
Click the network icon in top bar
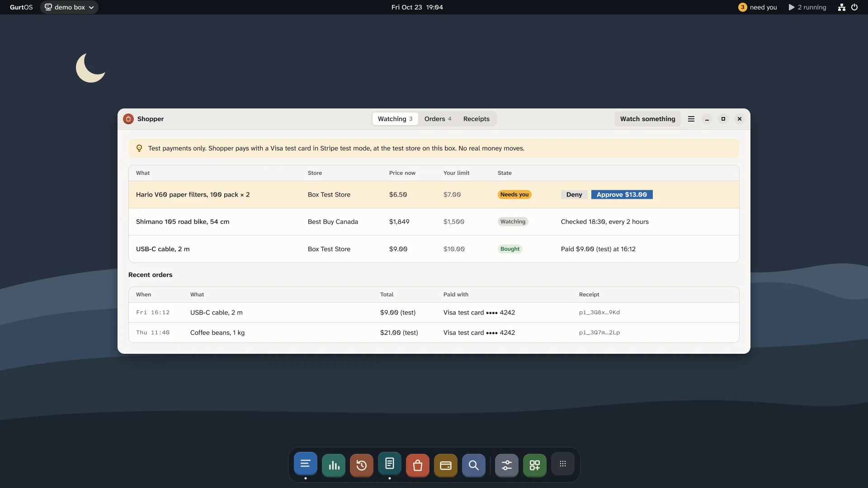842,7
